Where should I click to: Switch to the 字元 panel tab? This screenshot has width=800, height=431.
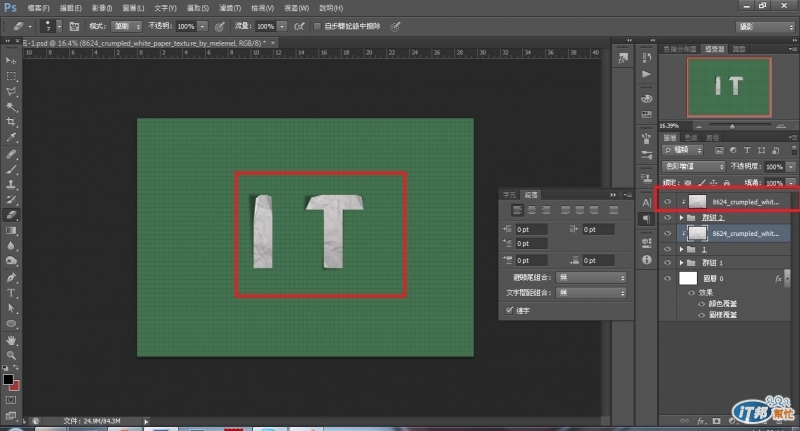point(510,194)
